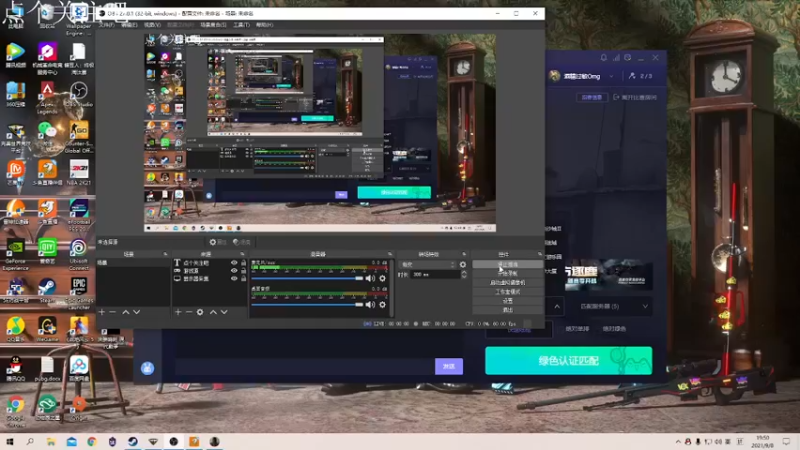Open notifications bell in game platform window

click(x=604, y=58)
